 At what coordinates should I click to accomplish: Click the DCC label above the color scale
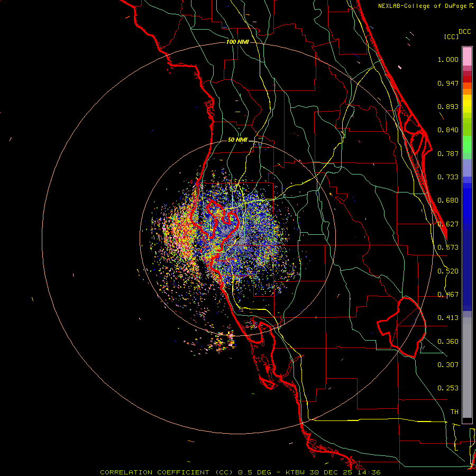pyautogui.click(x=464, y=32)
